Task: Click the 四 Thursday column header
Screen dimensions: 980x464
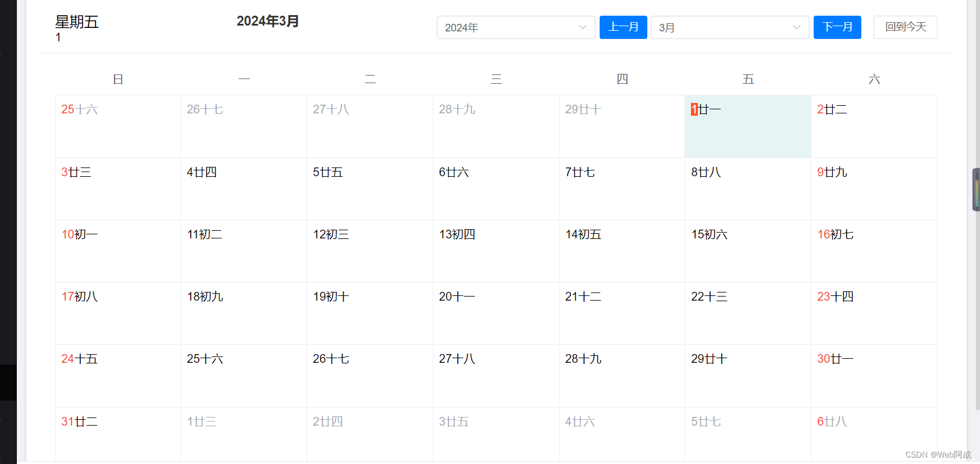Action: (622, 79)
